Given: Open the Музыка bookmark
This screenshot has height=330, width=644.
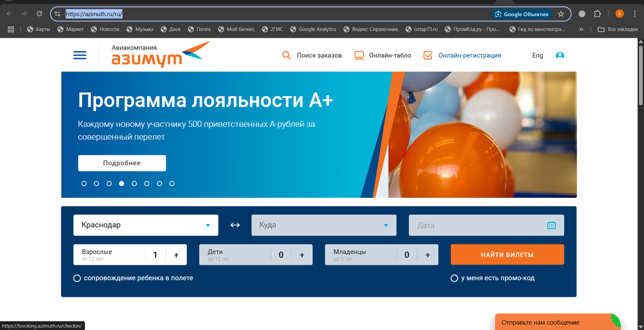Looking at the screenshot, I should [140, 30].
